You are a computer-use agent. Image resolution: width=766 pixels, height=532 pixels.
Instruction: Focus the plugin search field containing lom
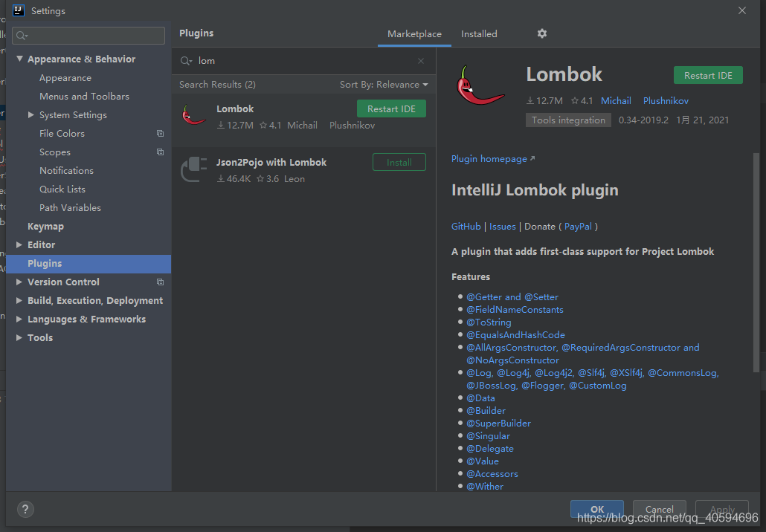(304, 61)
